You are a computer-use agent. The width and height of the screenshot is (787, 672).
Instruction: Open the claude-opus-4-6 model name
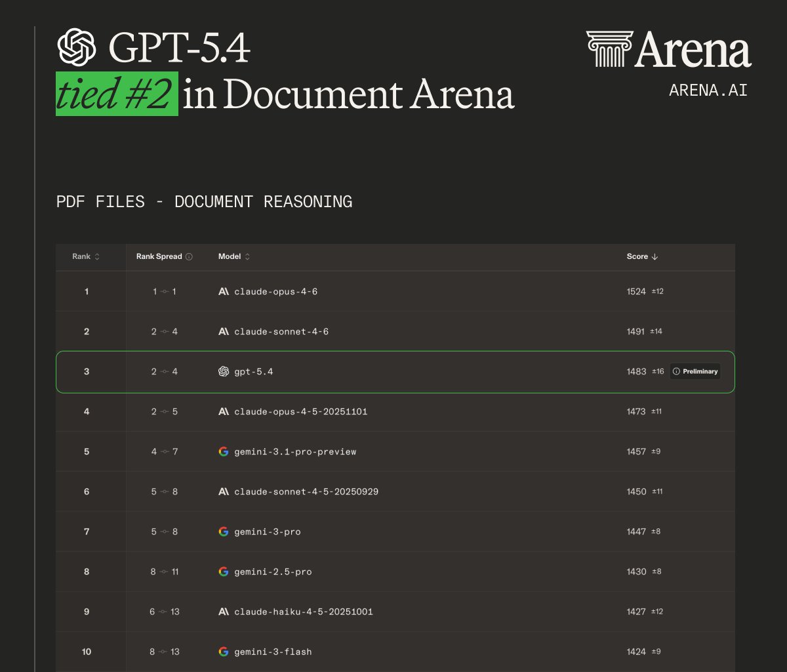tap(275, 291)
